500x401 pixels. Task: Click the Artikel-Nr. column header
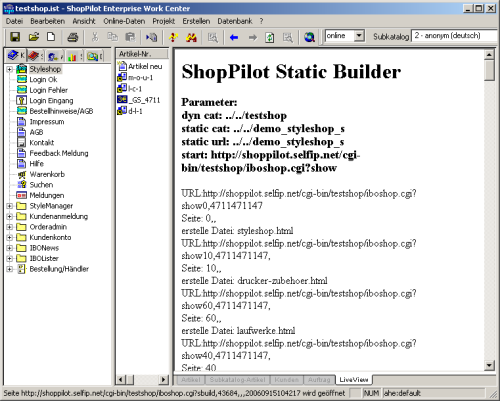(x=142, y=54)
